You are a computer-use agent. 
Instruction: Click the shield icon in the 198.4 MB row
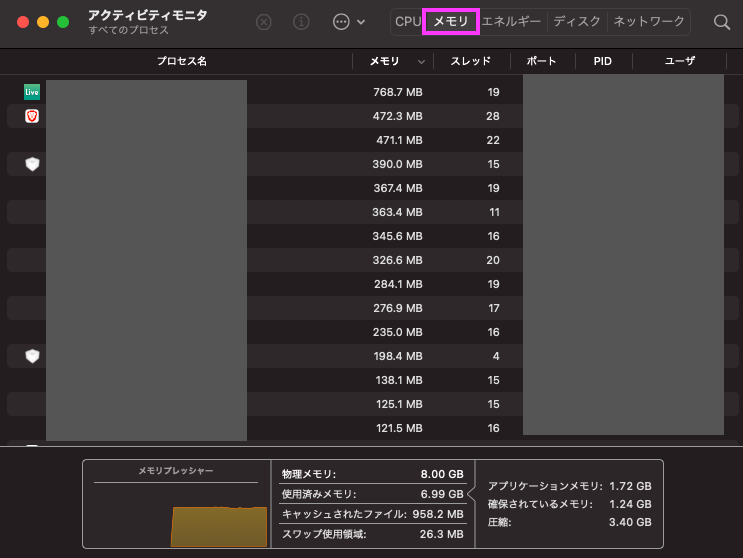click(32, 356)
